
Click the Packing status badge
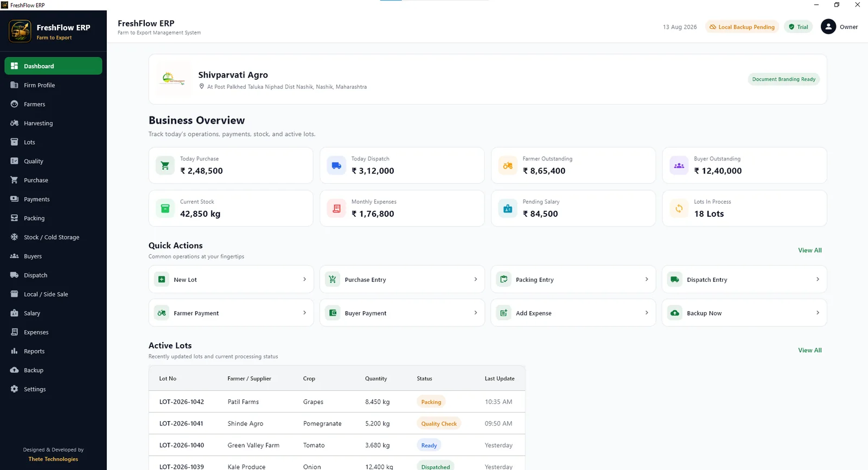point(431,402)
